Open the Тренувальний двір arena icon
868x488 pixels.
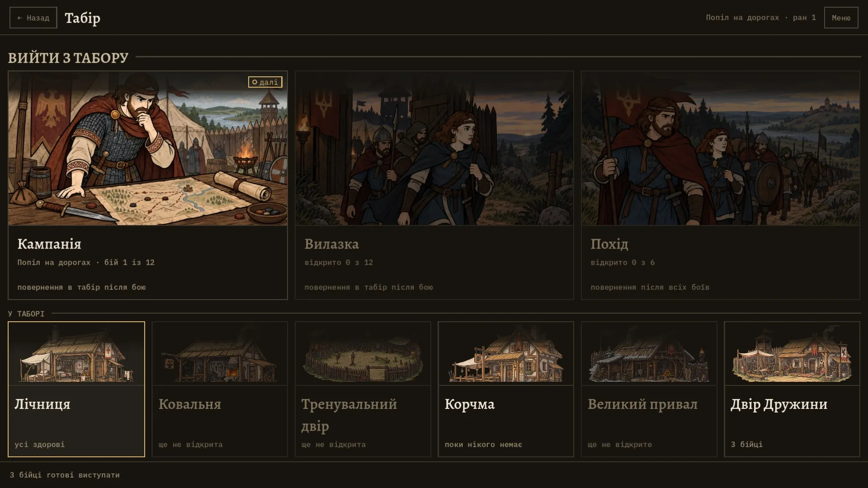[x=363, y=354]
